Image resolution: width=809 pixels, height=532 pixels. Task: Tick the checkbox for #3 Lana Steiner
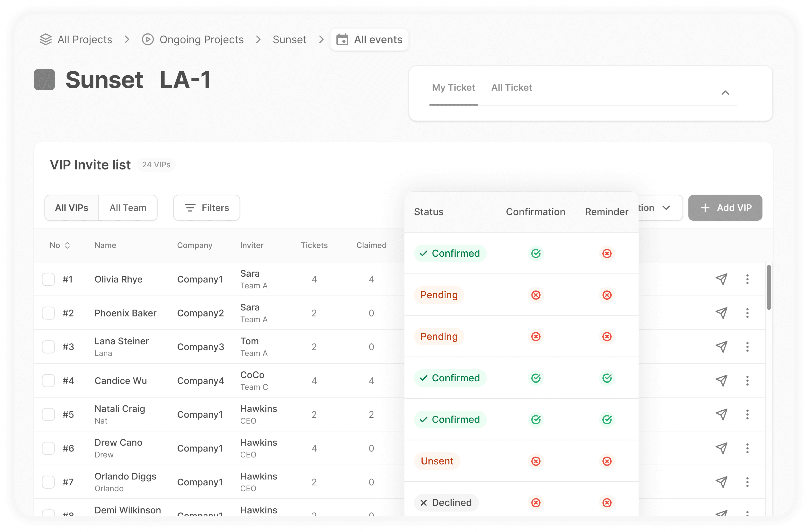click(x=48, y=347)
